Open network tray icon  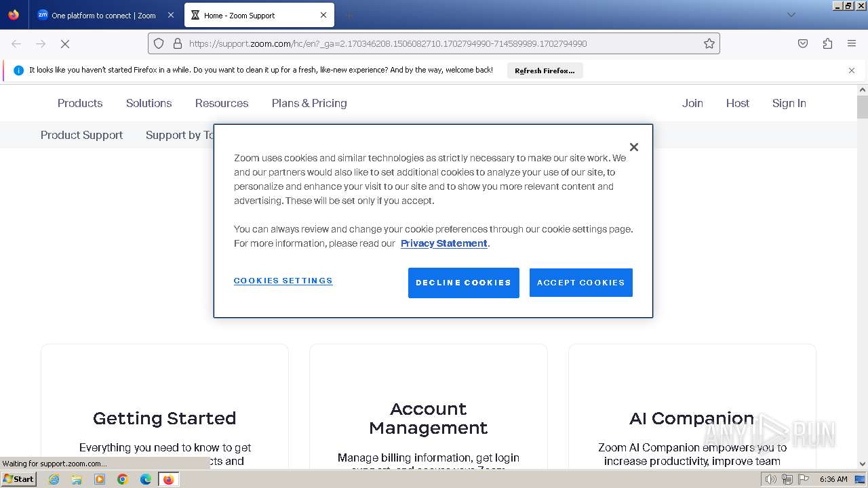pyautogui.click(x=787, y=479)
